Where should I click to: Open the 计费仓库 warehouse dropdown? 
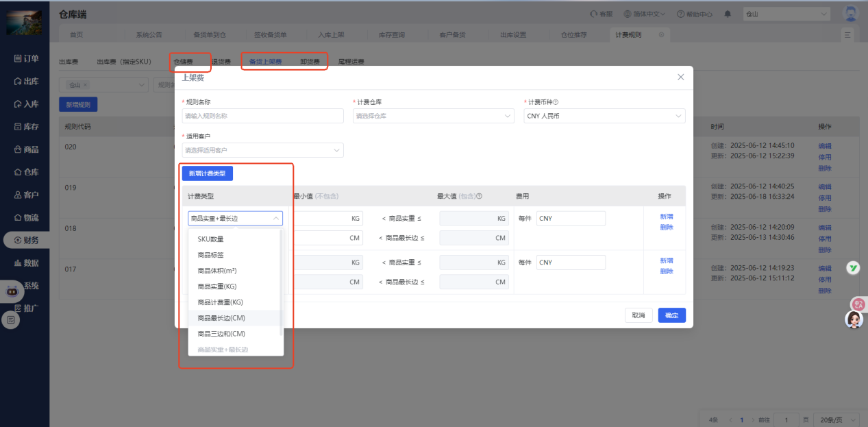pyautogui.click(x=433, y=115)
